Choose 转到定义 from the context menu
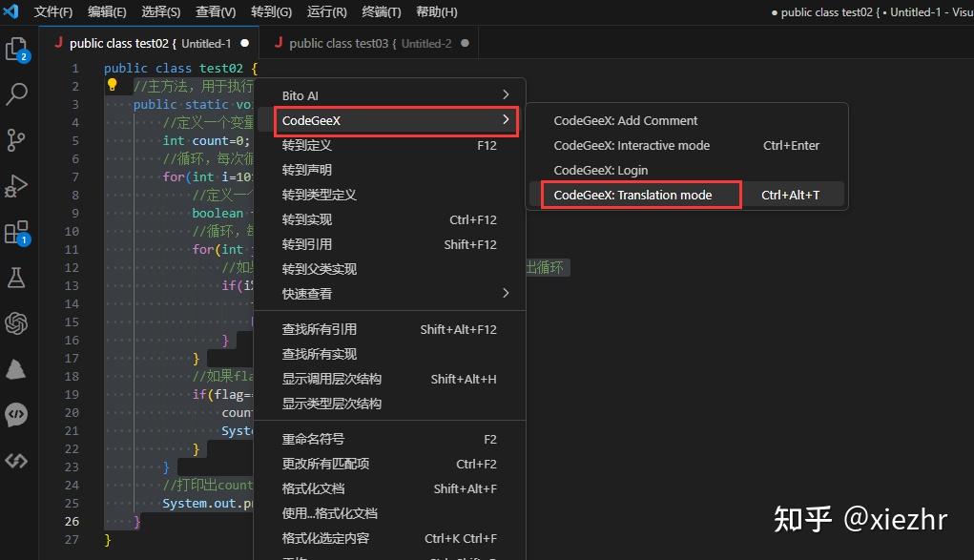The image size is (974, 560). tap(390, 145)
